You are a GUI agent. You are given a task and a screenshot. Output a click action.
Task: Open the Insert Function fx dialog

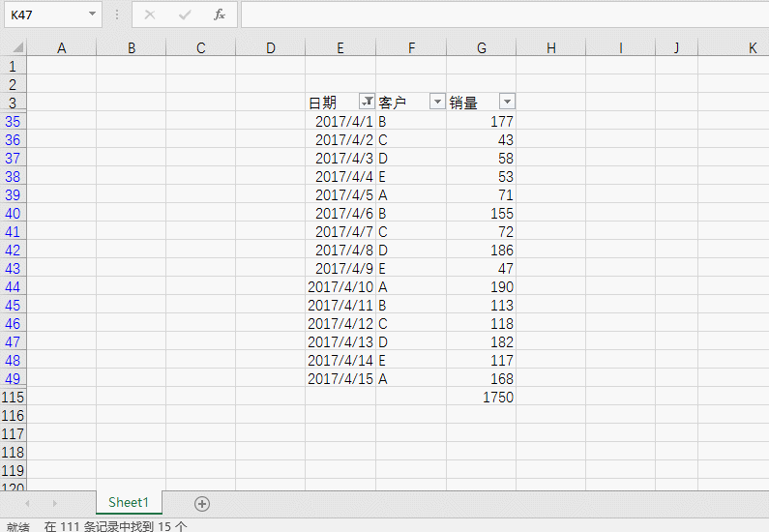click(220, 15)
